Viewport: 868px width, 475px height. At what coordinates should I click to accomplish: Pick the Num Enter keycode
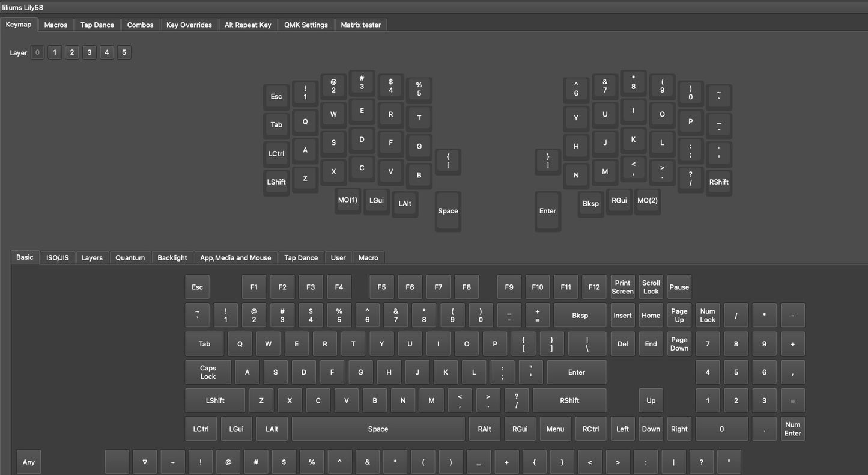point(793,429)
